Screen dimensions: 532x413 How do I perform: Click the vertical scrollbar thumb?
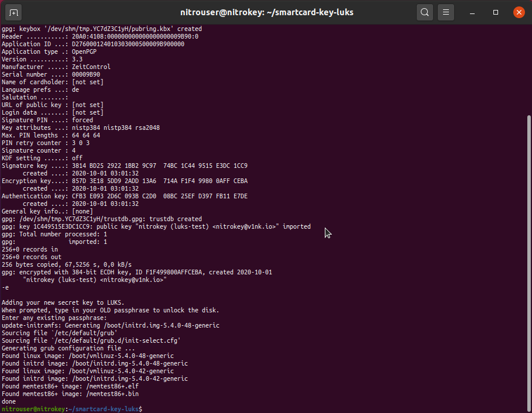point(528,257)
